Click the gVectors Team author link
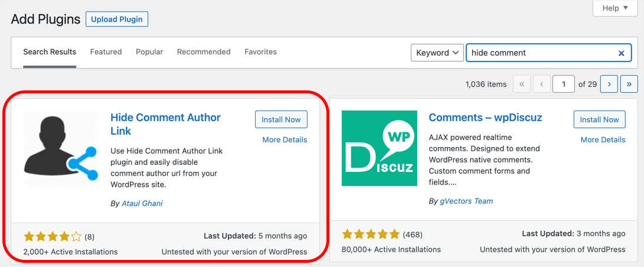The image size is (644, 267). pos(466,201)
